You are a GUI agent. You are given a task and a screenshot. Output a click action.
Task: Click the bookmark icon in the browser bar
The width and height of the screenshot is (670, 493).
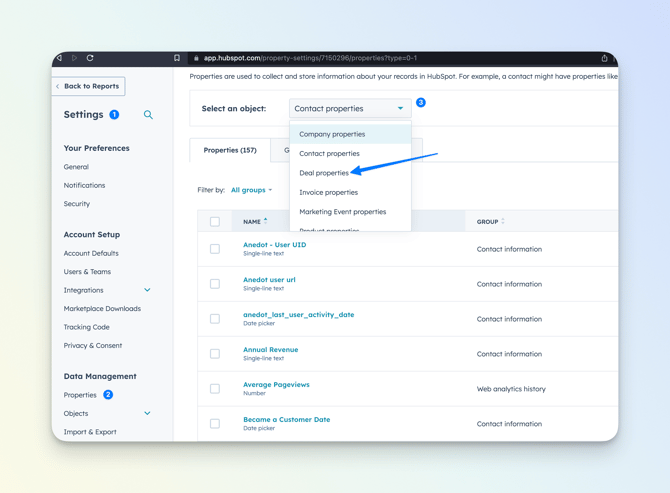click(x=177, y=58)
